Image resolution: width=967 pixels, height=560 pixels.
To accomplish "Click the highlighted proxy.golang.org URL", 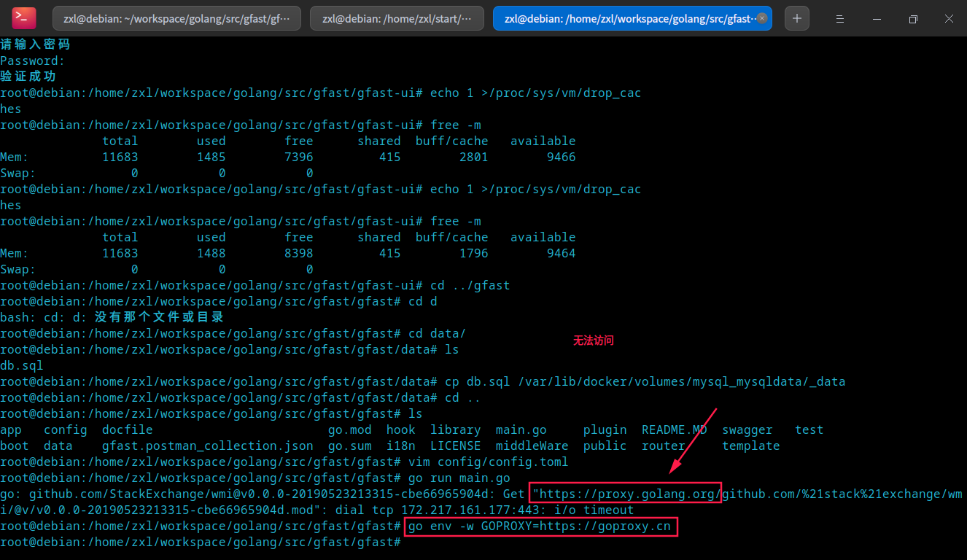I will point(624,494).
